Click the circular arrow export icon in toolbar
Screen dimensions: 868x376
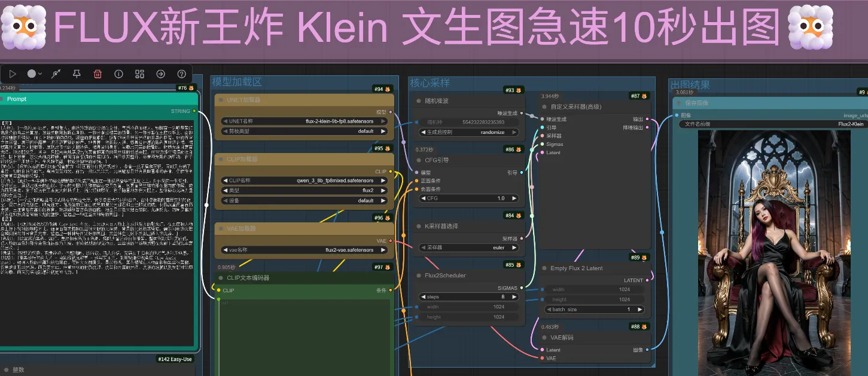click(160, 74)
